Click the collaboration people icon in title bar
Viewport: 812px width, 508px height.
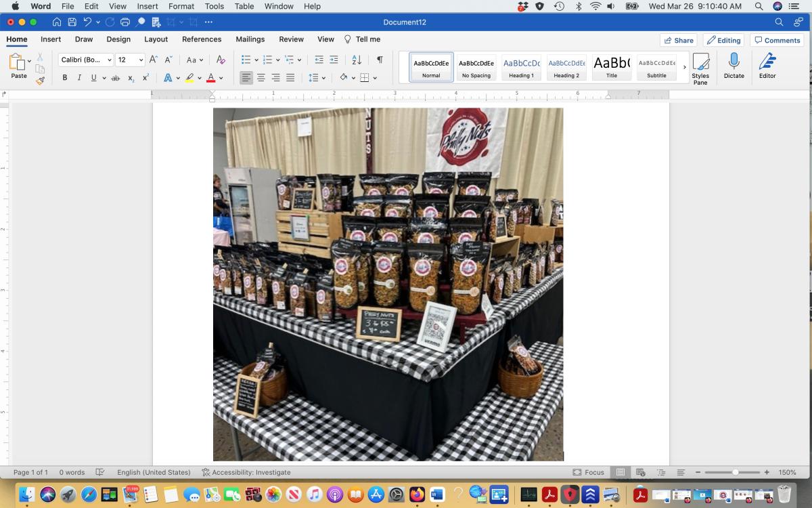[798, 22]
